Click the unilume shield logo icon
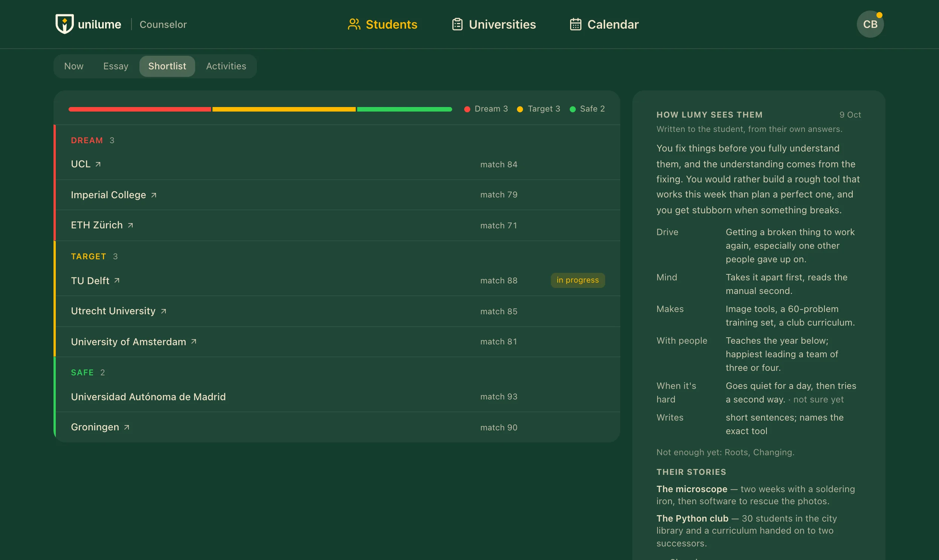 click(x=64, y=24)
